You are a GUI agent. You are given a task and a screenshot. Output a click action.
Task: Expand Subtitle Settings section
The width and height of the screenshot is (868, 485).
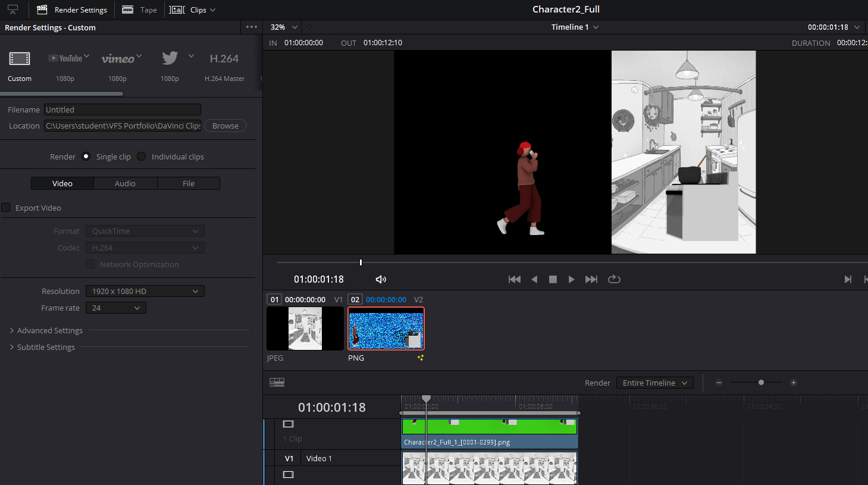tap(42, 347)
